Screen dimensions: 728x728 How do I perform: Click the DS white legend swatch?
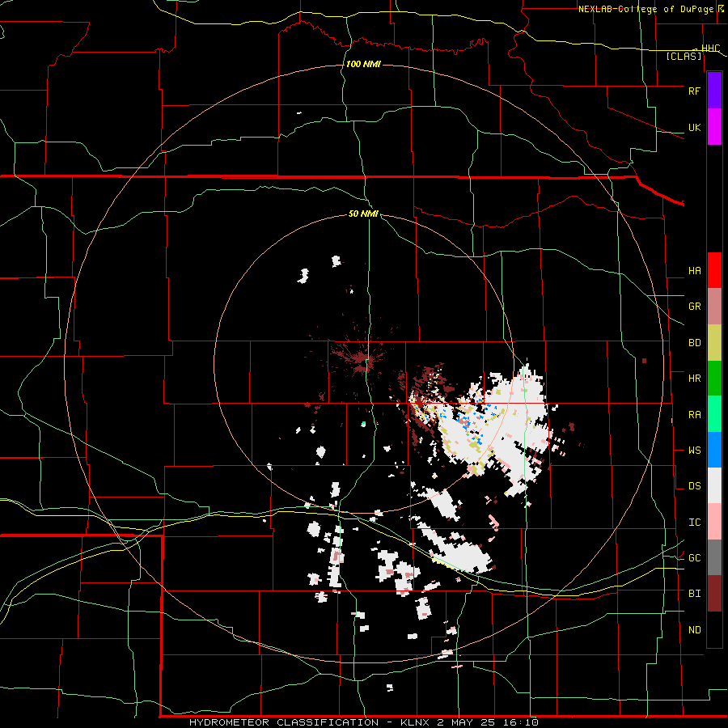714,485
